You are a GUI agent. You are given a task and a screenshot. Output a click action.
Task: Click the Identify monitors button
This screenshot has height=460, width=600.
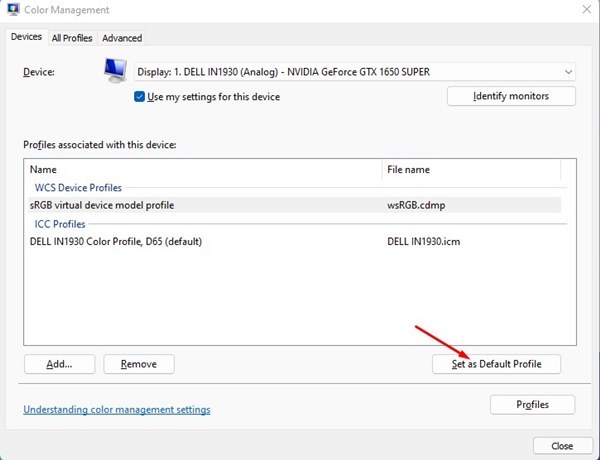tap(511, 96)
